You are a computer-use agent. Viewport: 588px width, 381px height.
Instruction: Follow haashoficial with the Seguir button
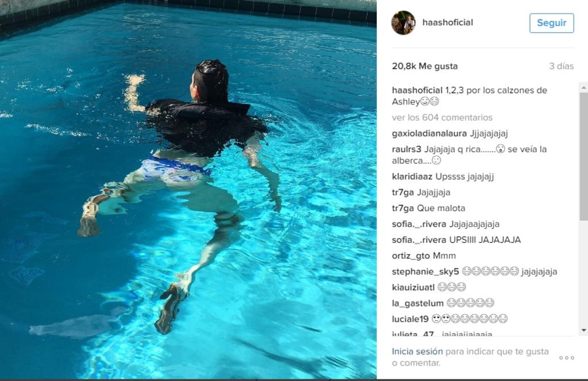[x=551, y=23]
